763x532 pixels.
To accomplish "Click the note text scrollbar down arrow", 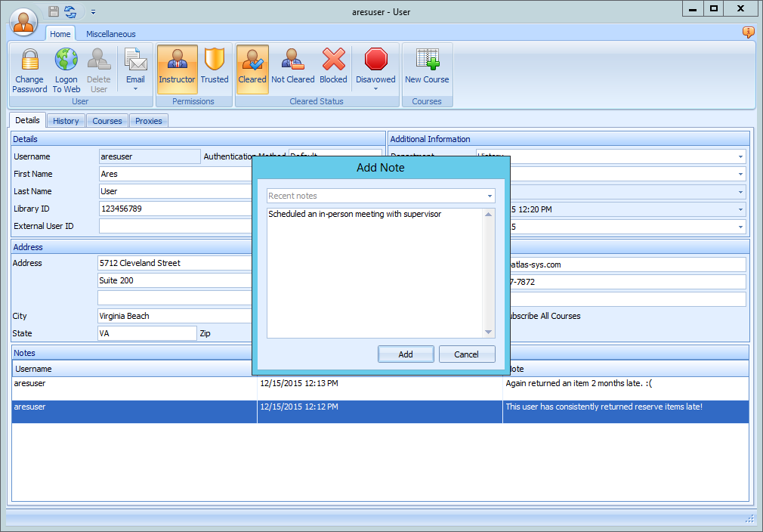I will tap(489, 332).
